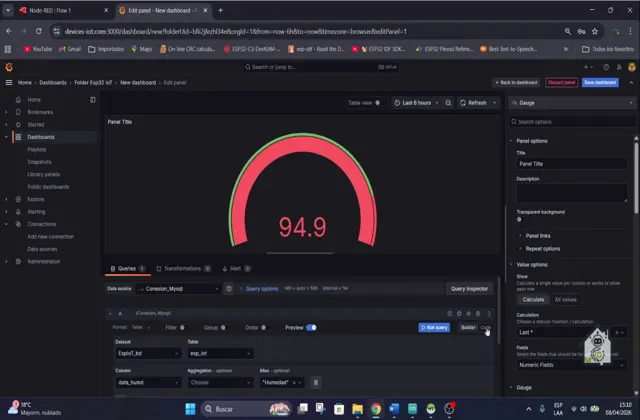
Task: Switch to the Alert tab
Action: tap(235, 268)
